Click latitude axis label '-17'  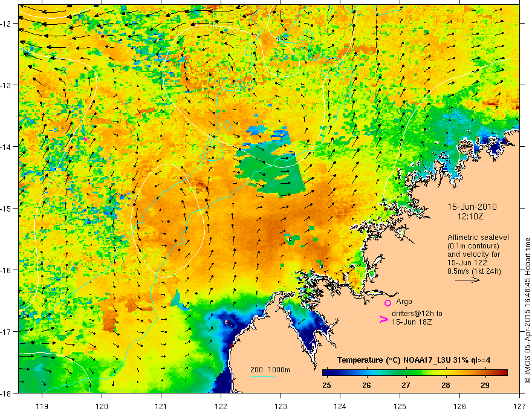pyautogui.click(x=7, y=332)
